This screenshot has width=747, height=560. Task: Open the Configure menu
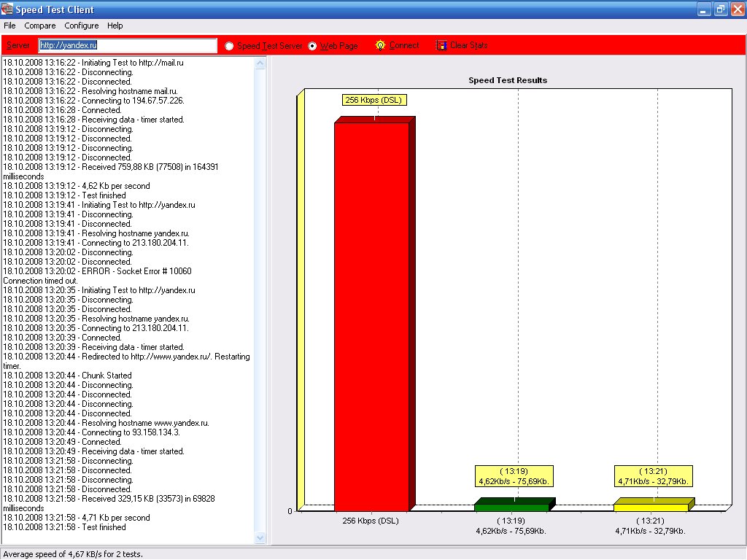coord(81,26)
